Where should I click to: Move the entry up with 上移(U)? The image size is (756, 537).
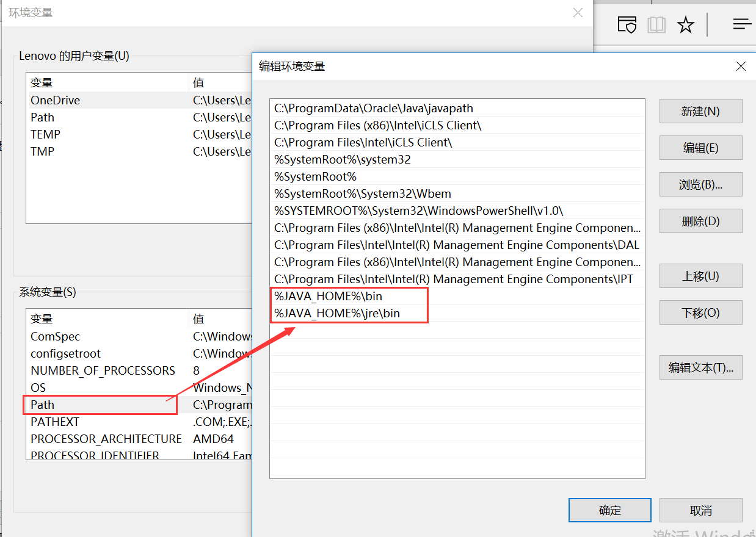[x=700, y=276]
